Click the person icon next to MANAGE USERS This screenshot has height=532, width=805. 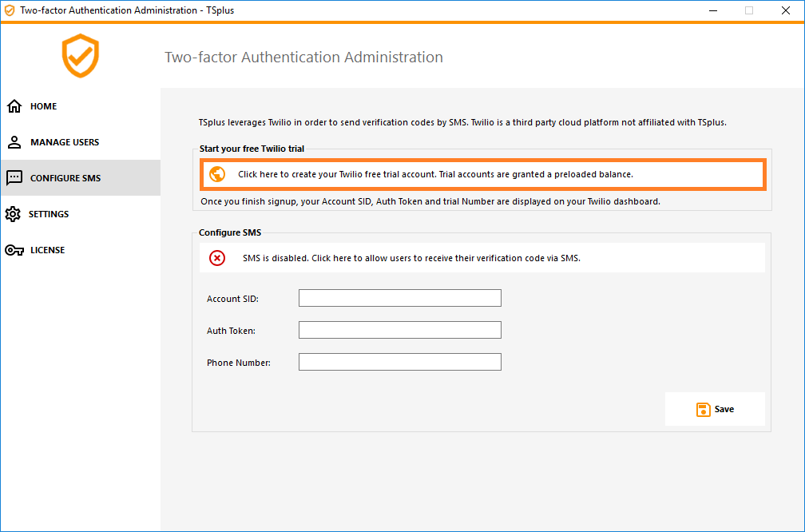(x=14, y=141)
